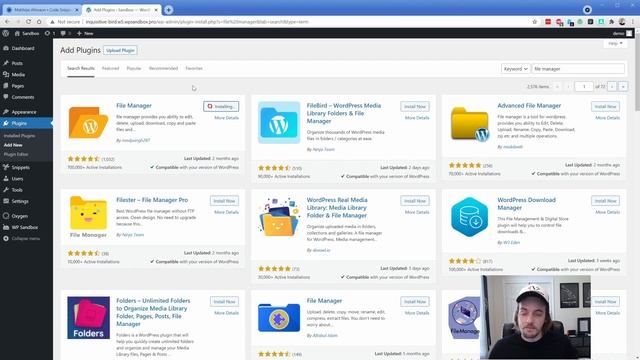Open the Oxygen builder menu
The height and width of the screenshot is (360, 640).
[x=20, y=216]
